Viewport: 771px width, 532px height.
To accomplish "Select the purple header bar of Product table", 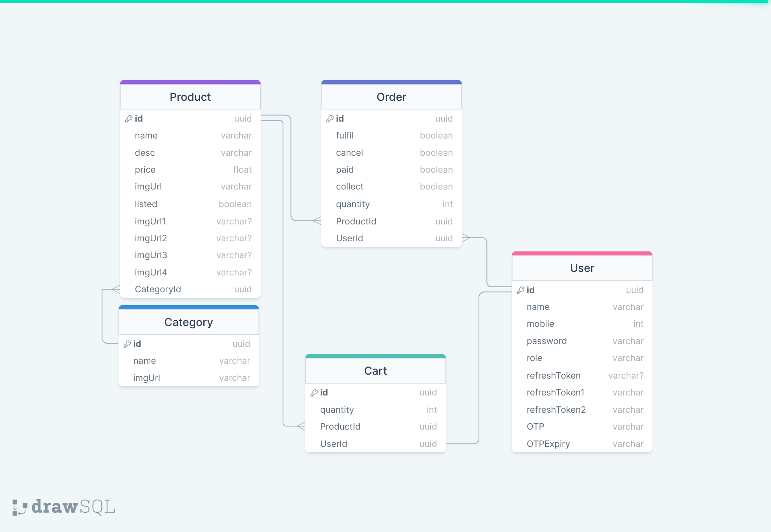I will tap(190, 82).
